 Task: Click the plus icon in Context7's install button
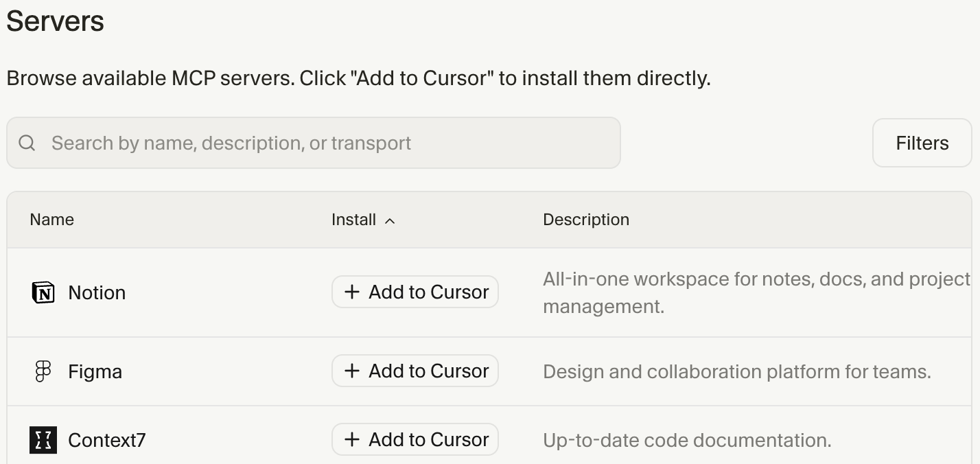click(352, 439)
